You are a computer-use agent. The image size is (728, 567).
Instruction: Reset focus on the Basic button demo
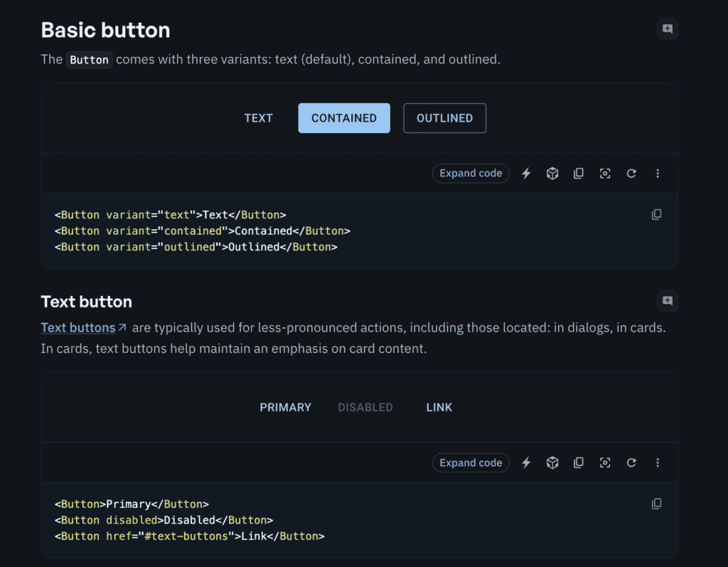coord(605,173)
